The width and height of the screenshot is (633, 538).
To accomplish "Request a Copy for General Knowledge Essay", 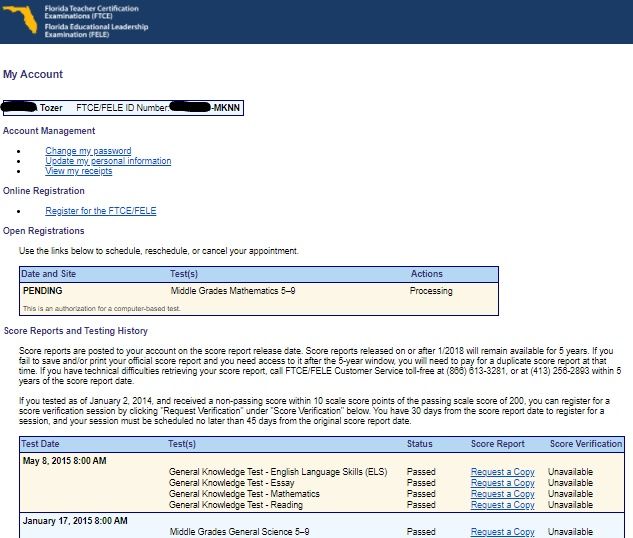I will [x=503, y=483].
